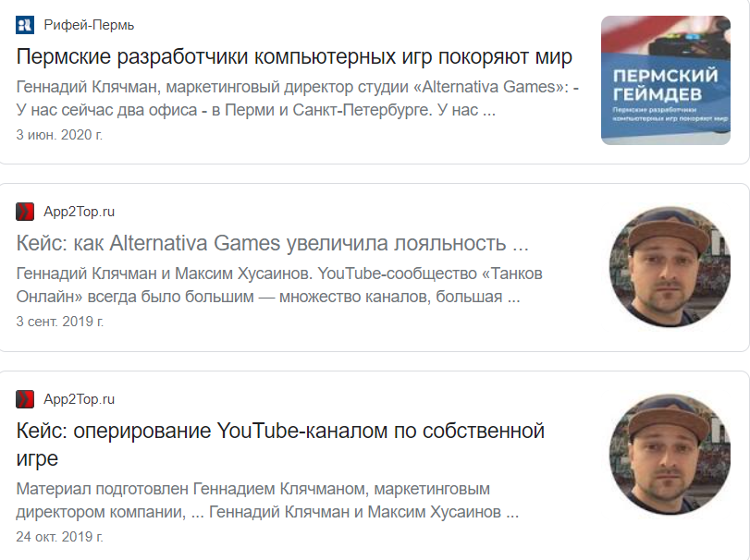Open headline "Кейс: оперирование YouTube-каналом по собственной игре"
Viewport: 750px width, 560px height.
click(280, 444)
